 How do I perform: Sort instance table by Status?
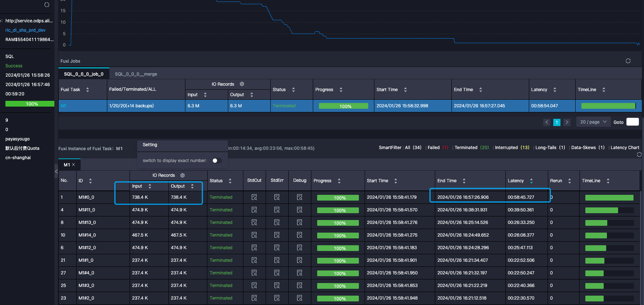(x=230, y=181)
